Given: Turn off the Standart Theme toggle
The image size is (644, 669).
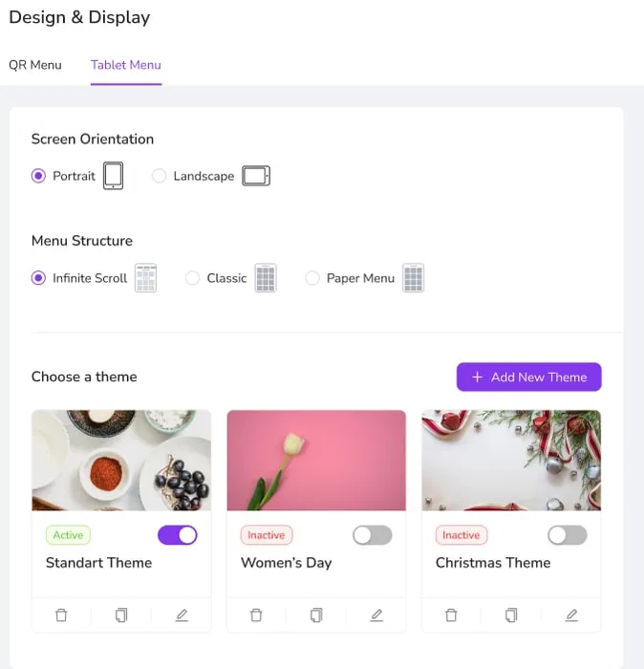Looking at the screenshot, I should tap(178, 535).
